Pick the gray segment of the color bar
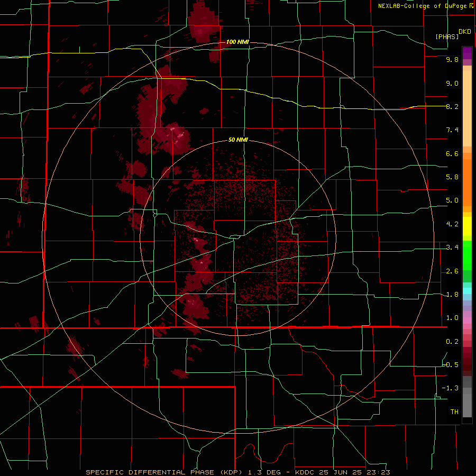476x476 pixels. pos(467,404)
